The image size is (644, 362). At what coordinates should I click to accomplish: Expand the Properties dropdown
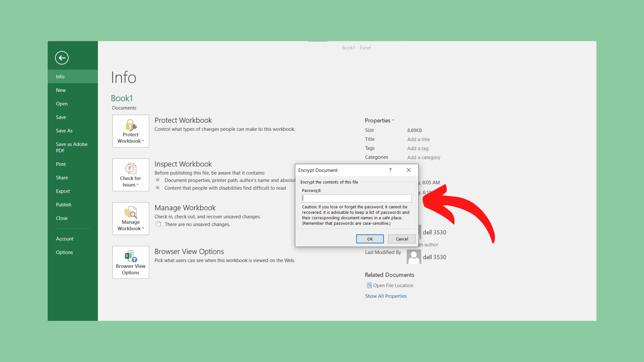pos(379,120)
